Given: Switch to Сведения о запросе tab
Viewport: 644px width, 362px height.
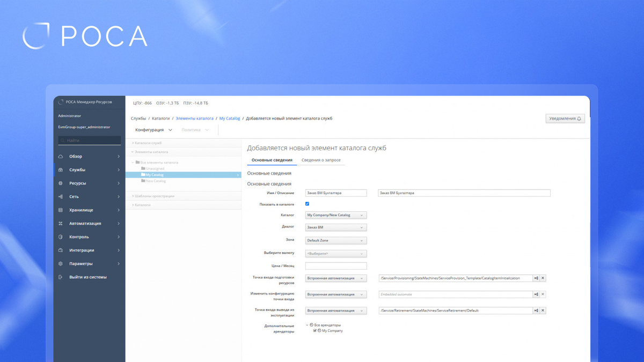Looking at the screenshot, I should tap(321, 160).
